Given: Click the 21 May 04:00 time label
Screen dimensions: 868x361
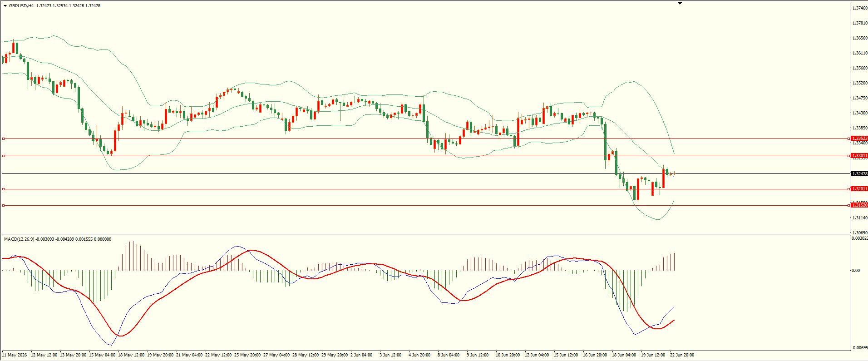Looking at the screenshot, I should [x=189, y=355].
